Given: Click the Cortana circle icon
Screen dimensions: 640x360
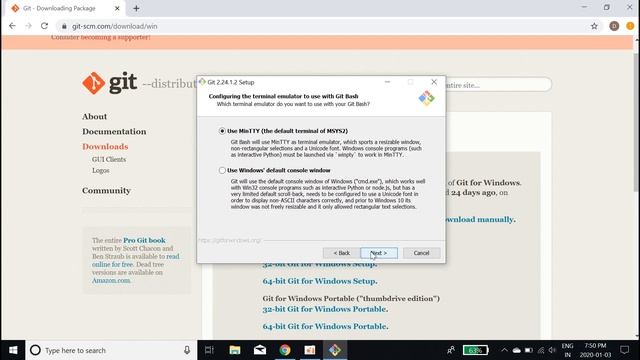Looking at the screenshot, I should [35, 350].
